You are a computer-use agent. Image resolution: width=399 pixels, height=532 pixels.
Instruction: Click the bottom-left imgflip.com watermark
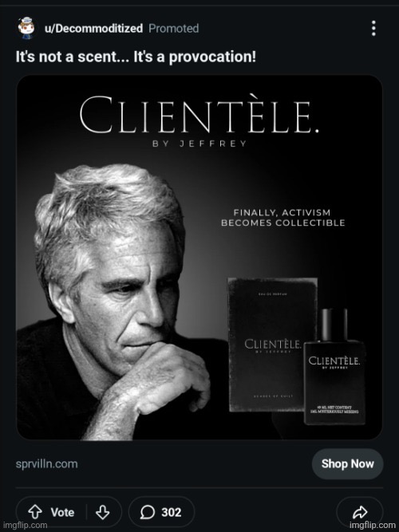pos(24,525)
